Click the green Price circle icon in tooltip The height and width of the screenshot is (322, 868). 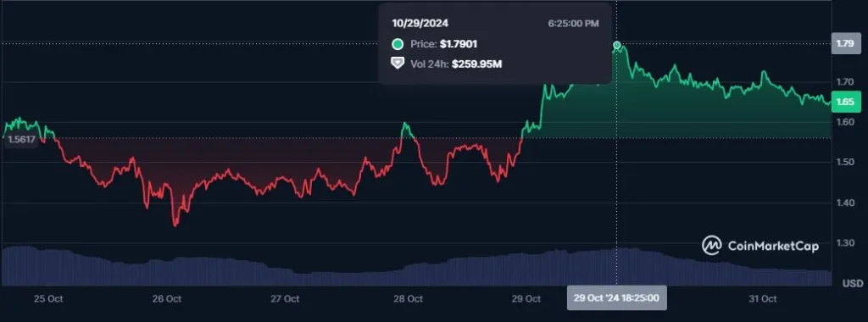pos(398,44)
